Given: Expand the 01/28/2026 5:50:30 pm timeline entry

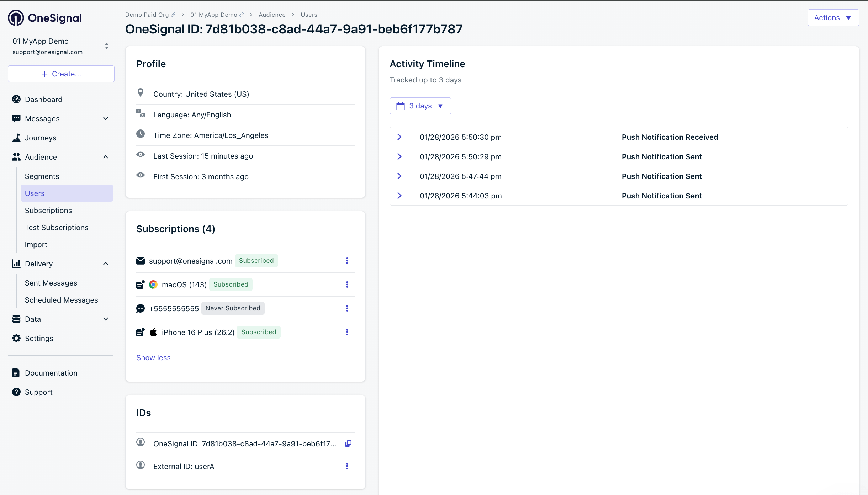Looking at the screenshot, I should pyautogui.click(x=400, y=137).
